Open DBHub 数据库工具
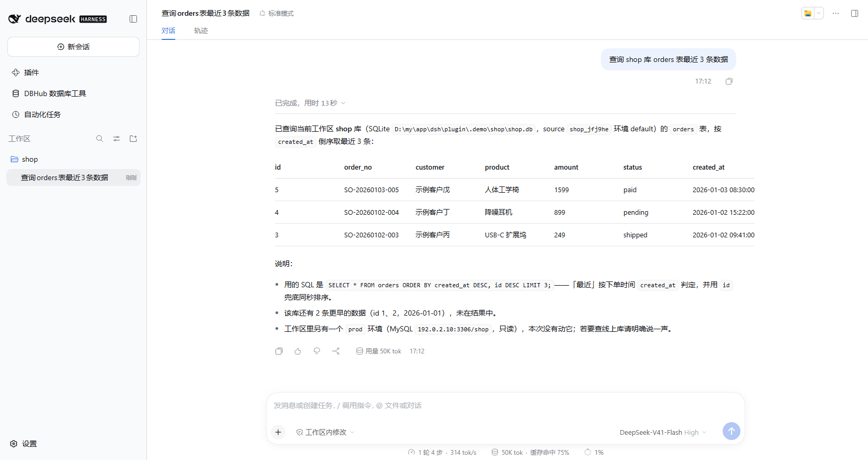 click(x=73, y=93)
